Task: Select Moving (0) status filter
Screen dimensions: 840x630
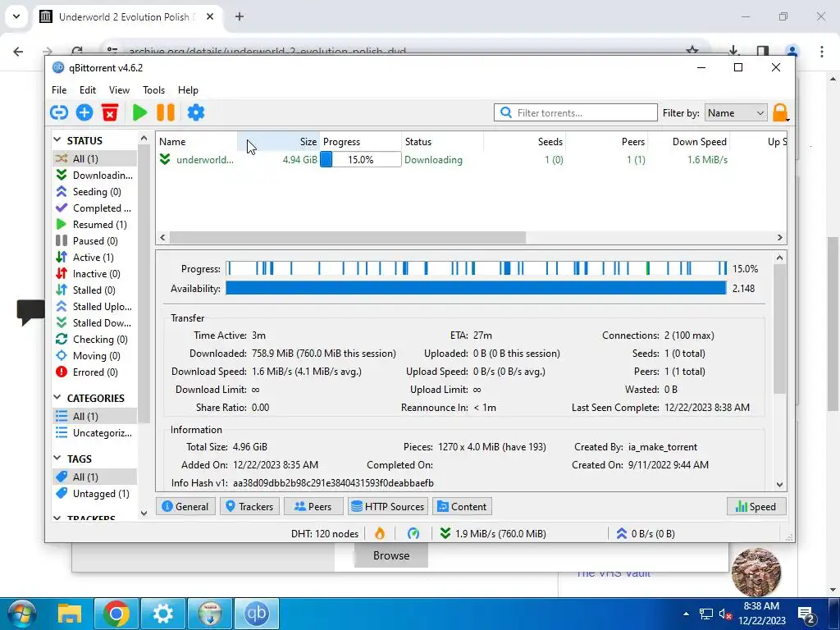Action: pyautogui.click(x=94, y=356)
